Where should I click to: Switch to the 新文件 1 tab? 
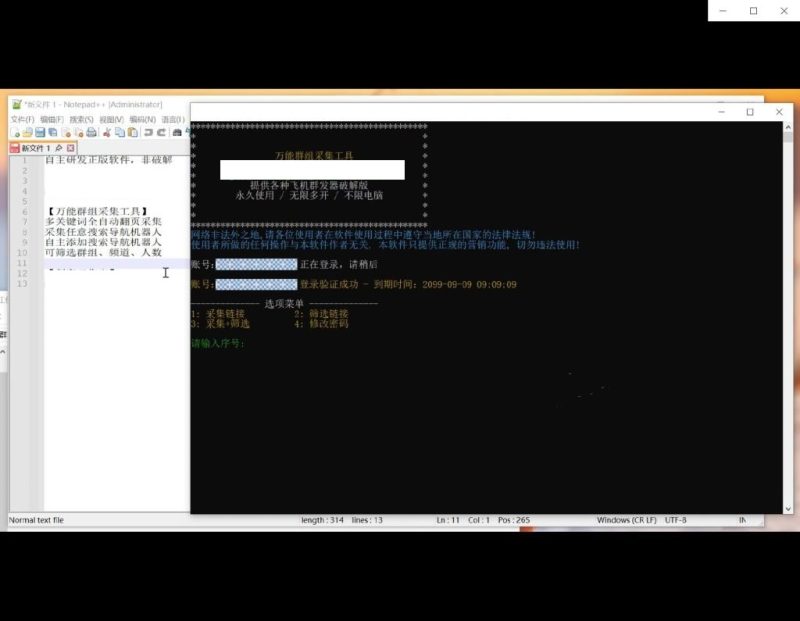click(x=35, y=148)
